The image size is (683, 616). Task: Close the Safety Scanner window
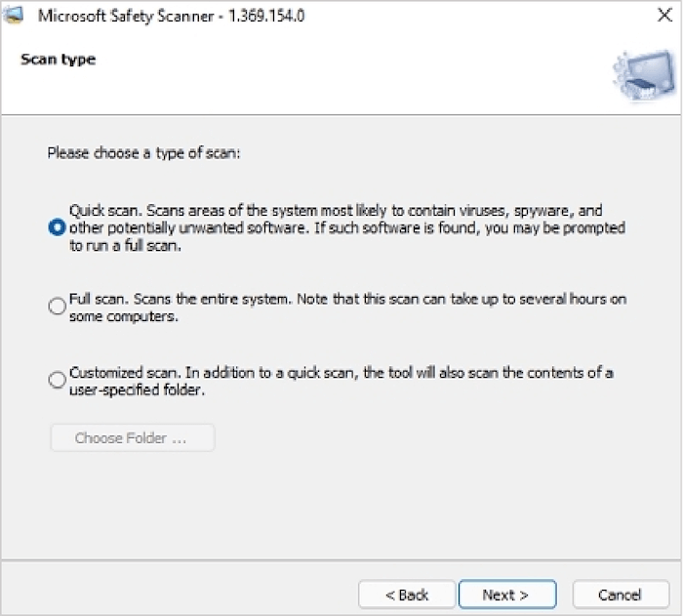(x=663, y=17)
